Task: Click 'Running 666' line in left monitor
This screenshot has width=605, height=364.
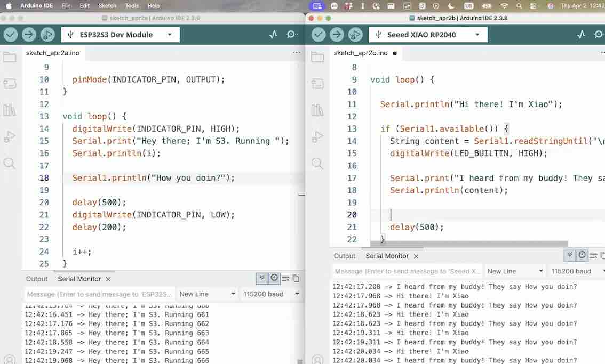Action: pos(117,360)
